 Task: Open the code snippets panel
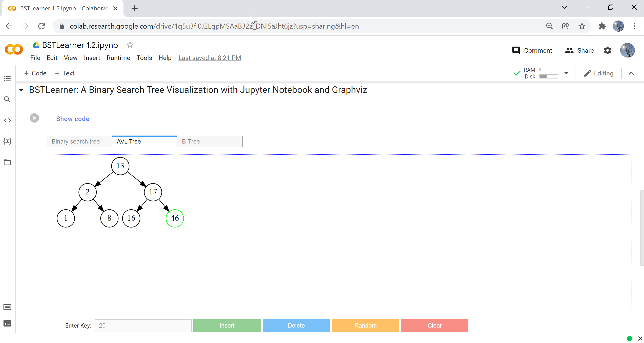(7, 120)
